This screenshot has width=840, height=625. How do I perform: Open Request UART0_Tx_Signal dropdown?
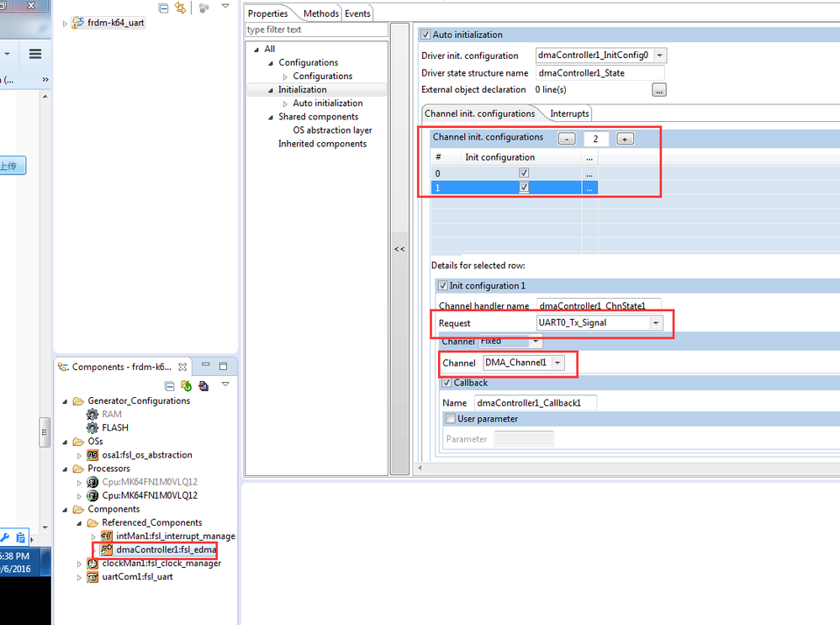(x=656, y=323)
